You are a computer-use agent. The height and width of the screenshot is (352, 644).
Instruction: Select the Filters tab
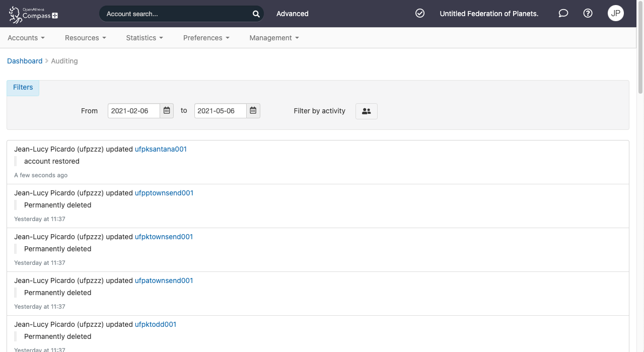pyautogui.click(x=23, y=88)
